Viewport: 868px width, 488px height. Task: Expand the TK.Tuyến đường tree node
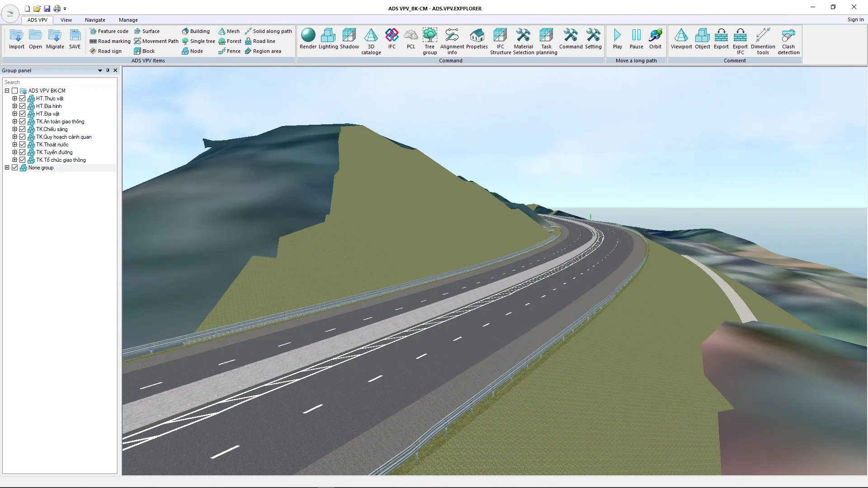(x=14, y=152)
